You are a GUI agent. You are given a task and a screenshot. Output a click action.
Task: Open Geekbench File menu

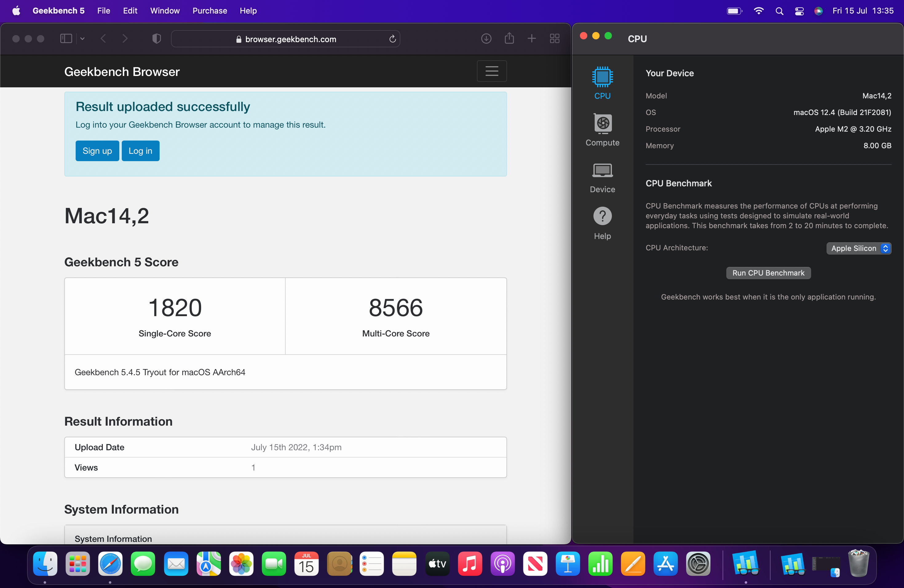pos(103,10)
